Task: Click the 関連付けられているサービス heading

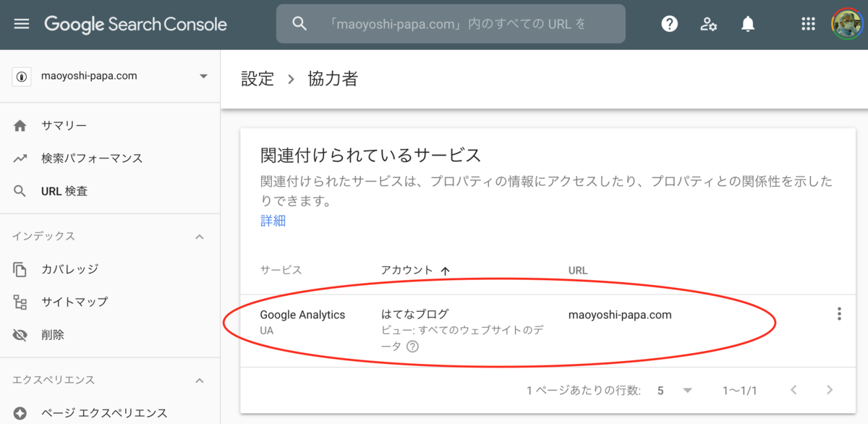Action: [370, 155]
